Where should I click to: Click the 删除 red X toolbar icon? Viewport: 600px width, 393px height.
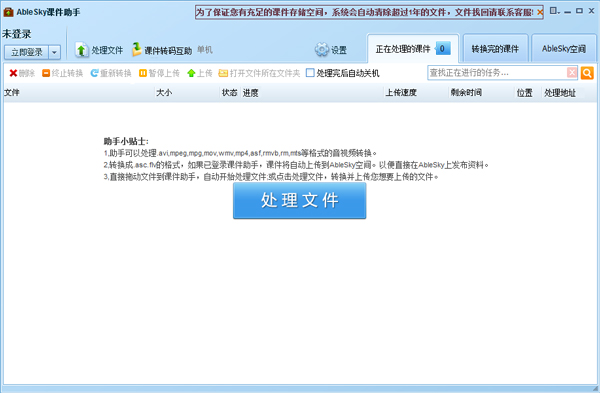coord(13,73)
